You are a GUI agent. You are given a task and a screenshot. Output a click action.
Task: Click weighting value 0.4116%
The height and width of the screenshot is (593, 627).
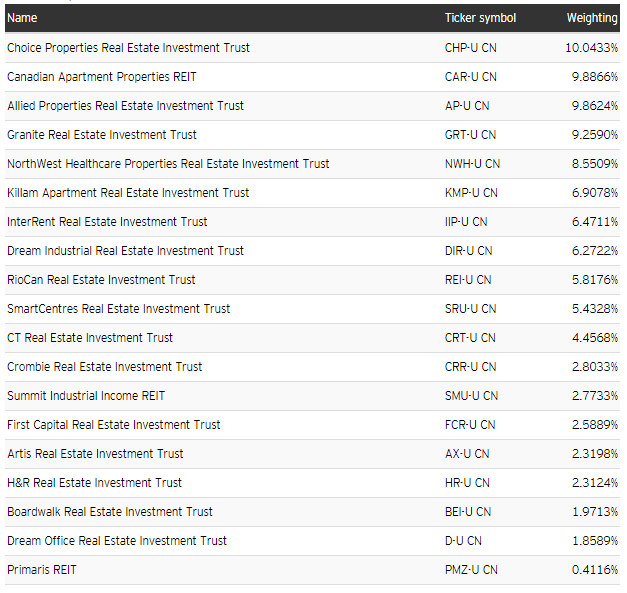[595, 570]
